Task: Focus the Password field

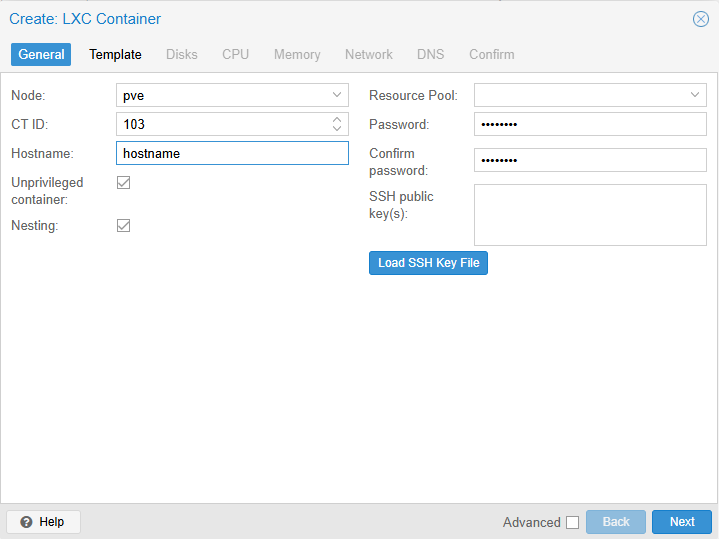Action: (x=590, y=124)
